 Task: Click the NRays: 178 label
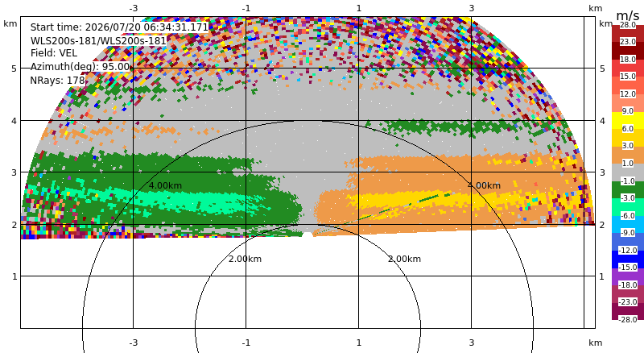(x=57, y=81)
